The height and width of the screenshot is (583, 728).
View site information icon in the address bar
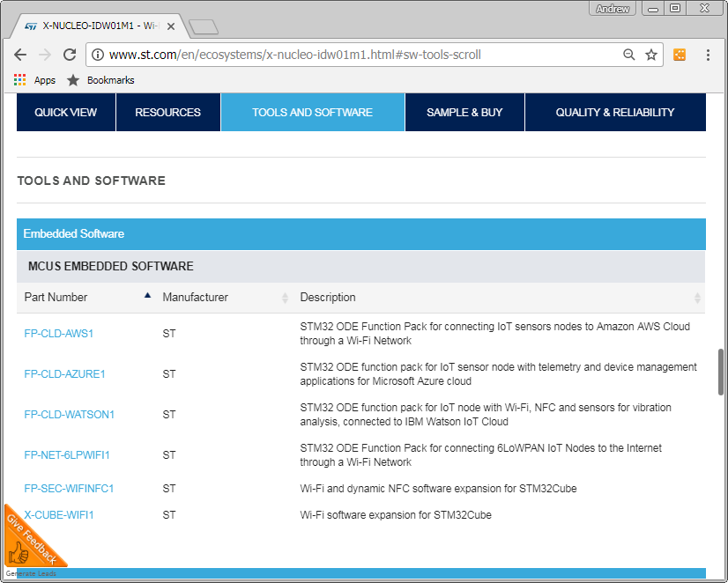coord(98,55)
